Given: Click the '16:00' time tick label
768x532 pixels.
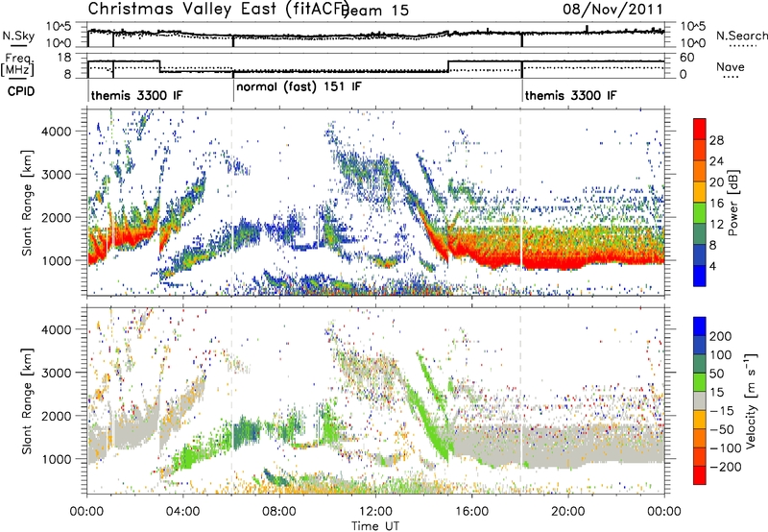Looking at the screenshot, I should click(471, 512).
